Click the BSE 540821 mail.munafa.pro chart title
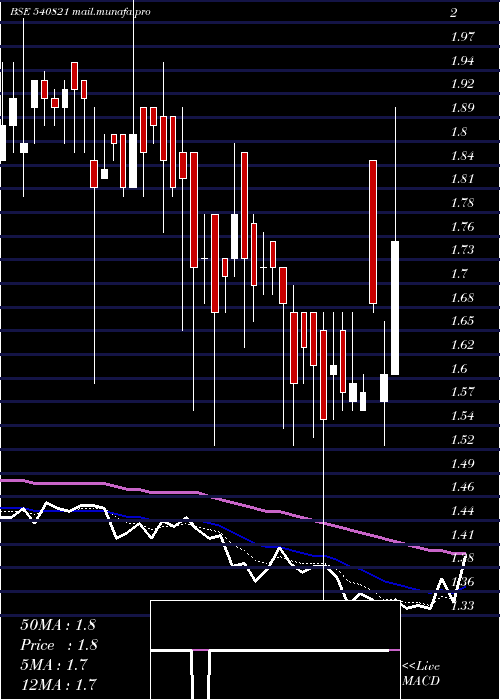 [x=80, y=12]
